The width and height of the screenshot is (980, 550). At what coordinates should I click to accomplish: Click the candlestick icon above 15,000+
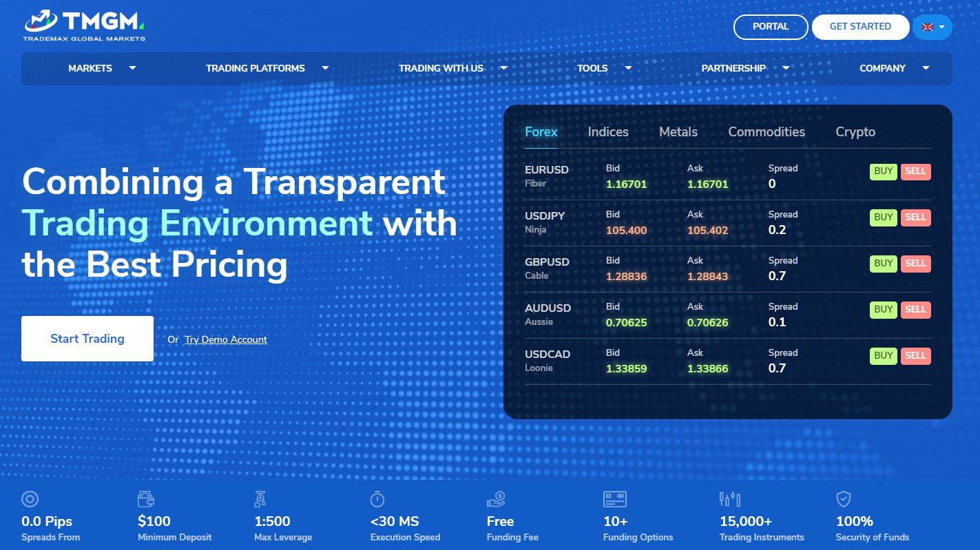pyautogui.click(x=729, y=499)
